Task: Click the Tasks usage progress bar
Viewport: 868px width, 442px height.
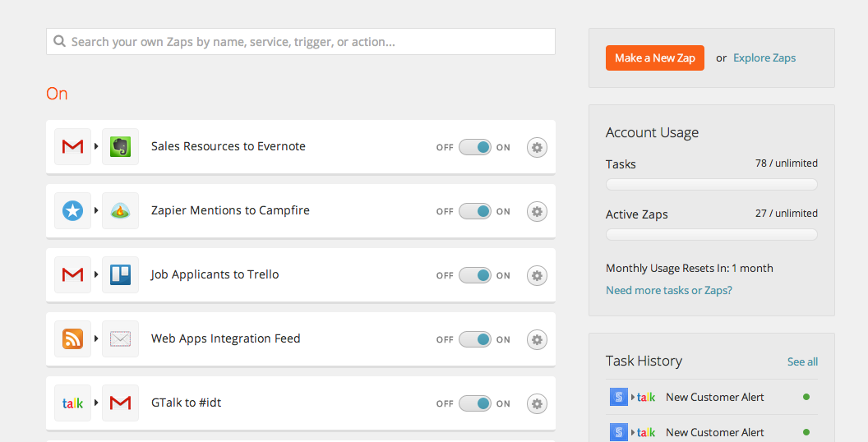Action: pos(711,184)
